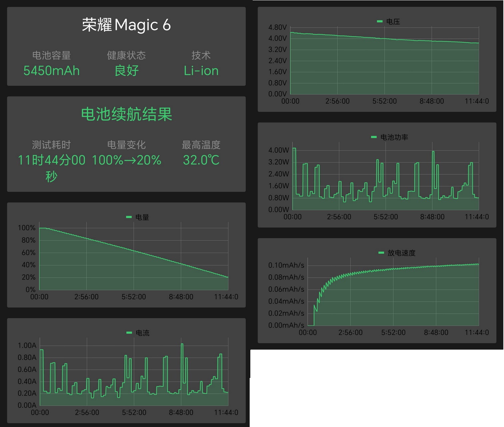The image size is (504, 427).
Task: Click the 2.40V axis label in 电压 chart
Action: tap(278, 61)
